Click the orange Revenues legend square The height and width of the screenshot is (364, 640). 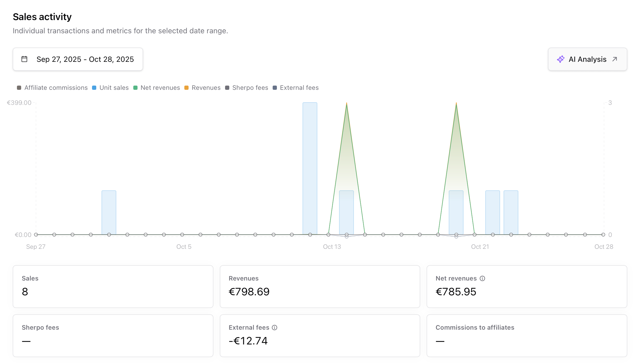(x=187, y=87)
